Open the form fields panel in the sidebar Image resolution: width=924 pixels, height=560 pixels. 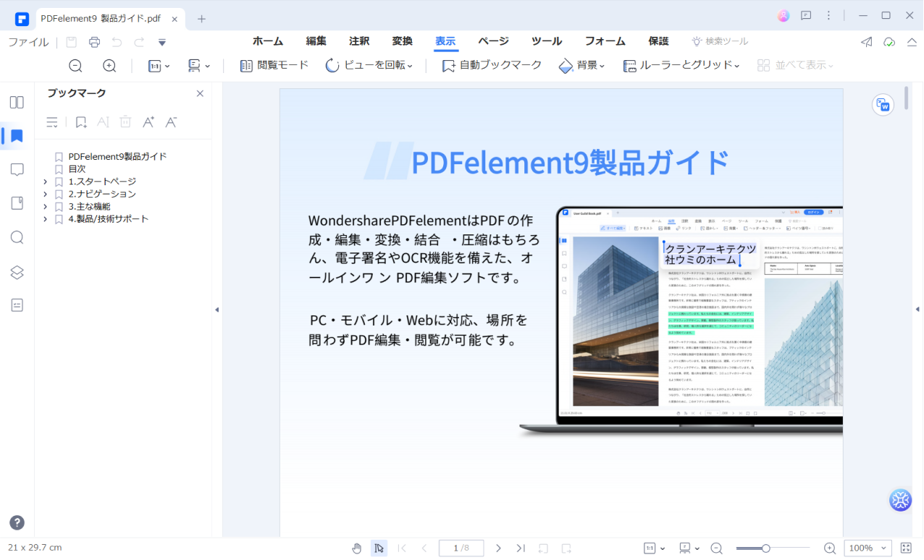coord(17,305)
